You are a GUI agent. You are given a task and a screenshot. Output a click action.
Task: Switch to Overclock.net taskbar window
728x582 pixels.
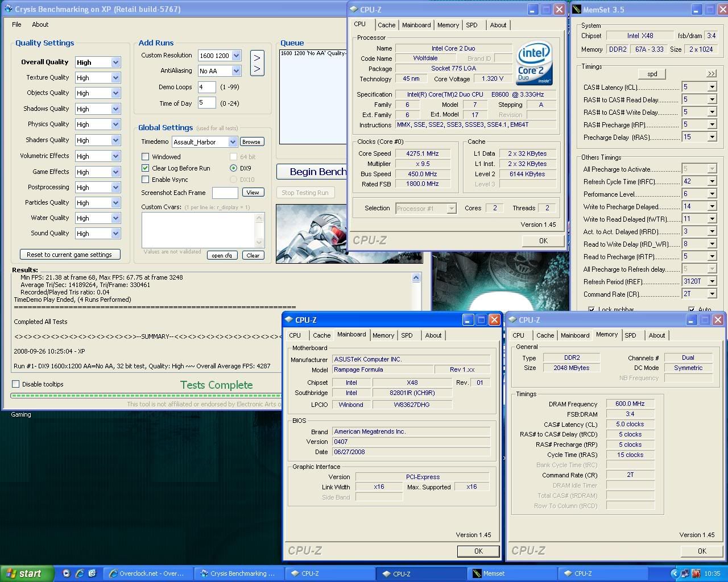(x=148, y=573)
